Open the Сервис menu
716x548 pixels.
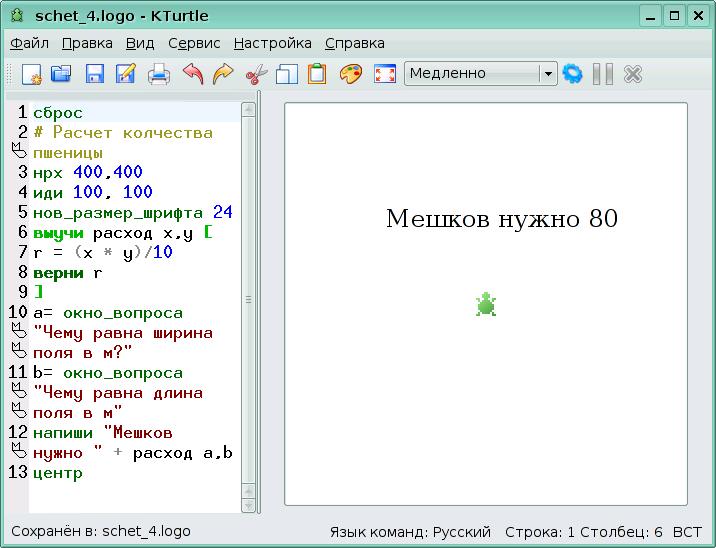pyautogui.click(x=194, y=43)
